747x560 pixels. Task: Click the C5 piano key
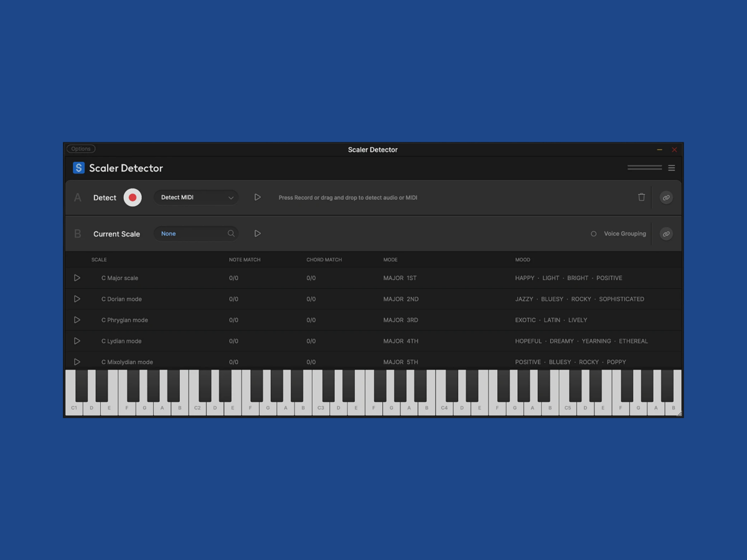click(568, 408)
